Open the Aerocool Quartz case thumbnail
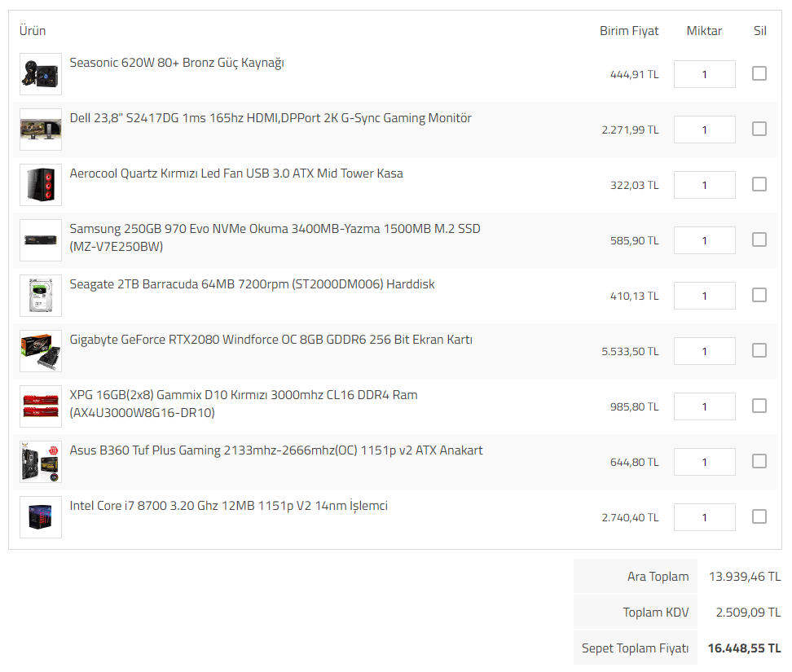This screenshot has width=792, height=672. [41, 185]
